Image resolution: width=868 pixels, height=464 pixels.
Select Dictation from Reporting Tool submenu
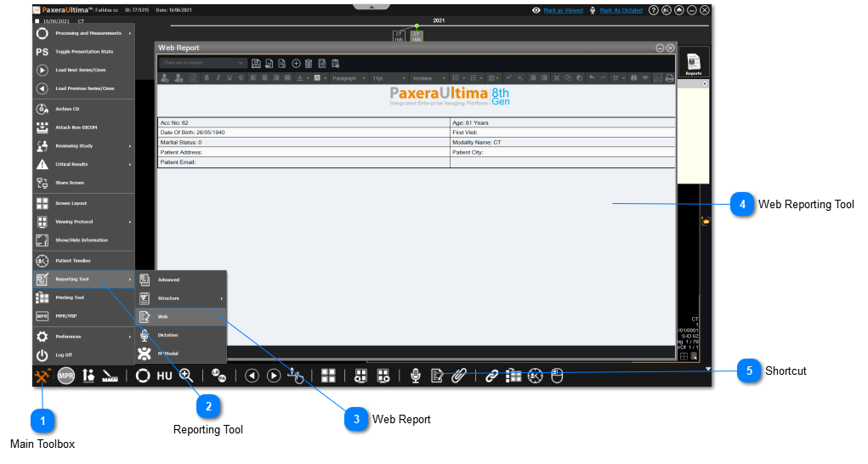[167, 335]
